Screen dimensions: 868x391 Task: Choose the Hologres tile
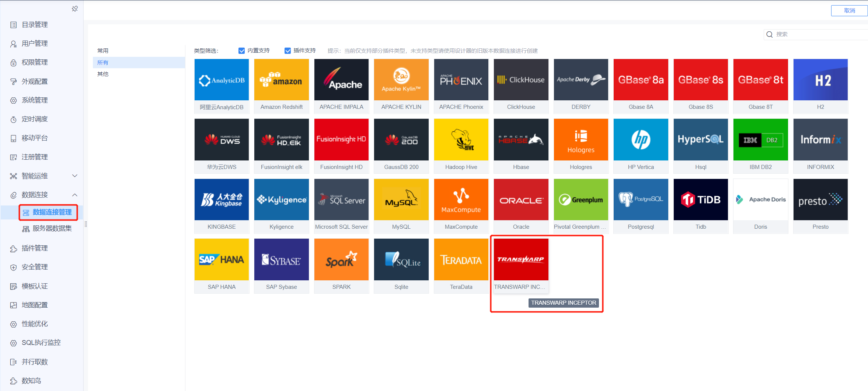(x=581, y=146)
